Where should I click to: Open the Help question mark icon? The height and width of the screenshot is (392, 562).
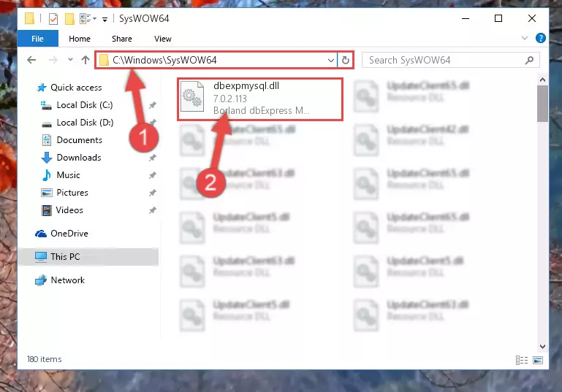coord(541,38)
